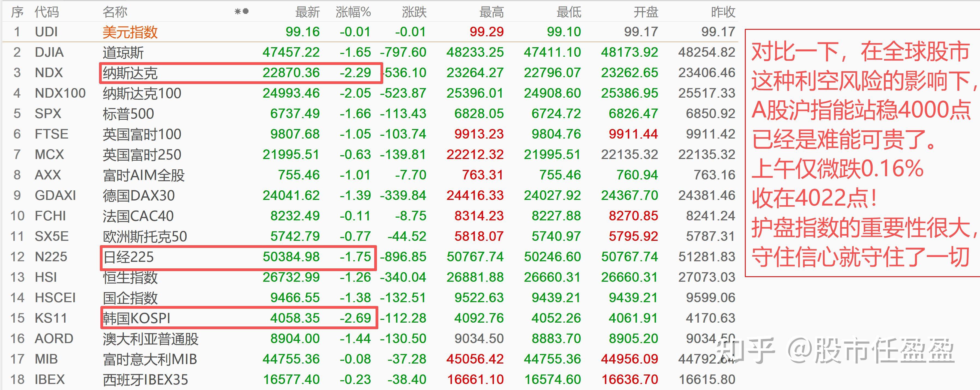Click the N225 ticker code
Viewport: 980px width, 390px height.
[x=51, y=257]
